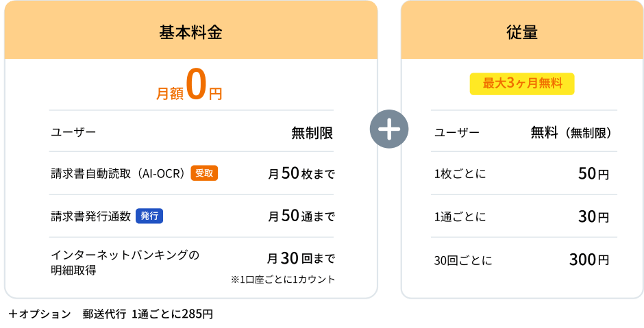Click the gray plus circle icon
Screen dimensions: 644x328
[389, 129]
